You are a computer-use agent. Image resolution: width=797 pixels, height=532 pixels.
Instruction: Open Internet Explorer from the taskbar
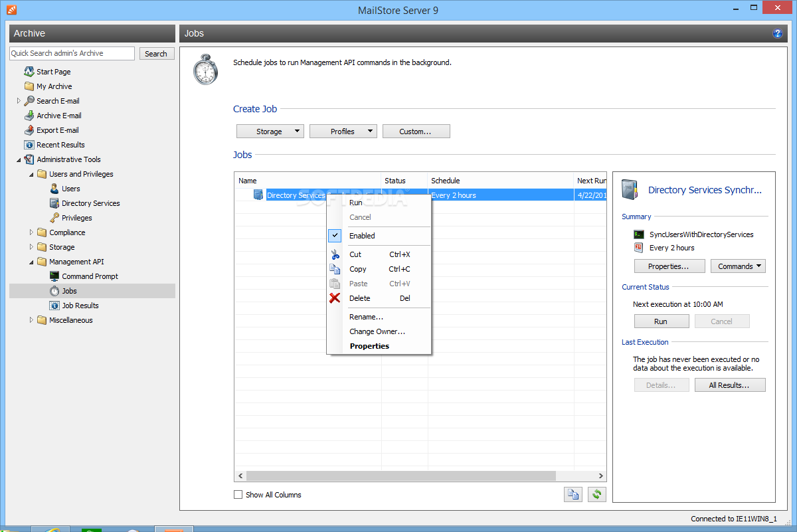pyautogui.click(x=50, y=529)
